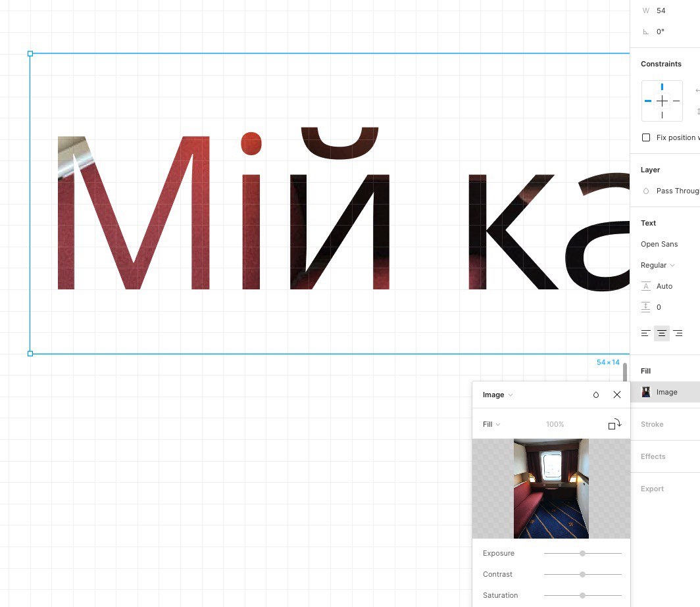The image size is (700, 607).
Task: Click the Text section heading
Action: pos(648,223)
